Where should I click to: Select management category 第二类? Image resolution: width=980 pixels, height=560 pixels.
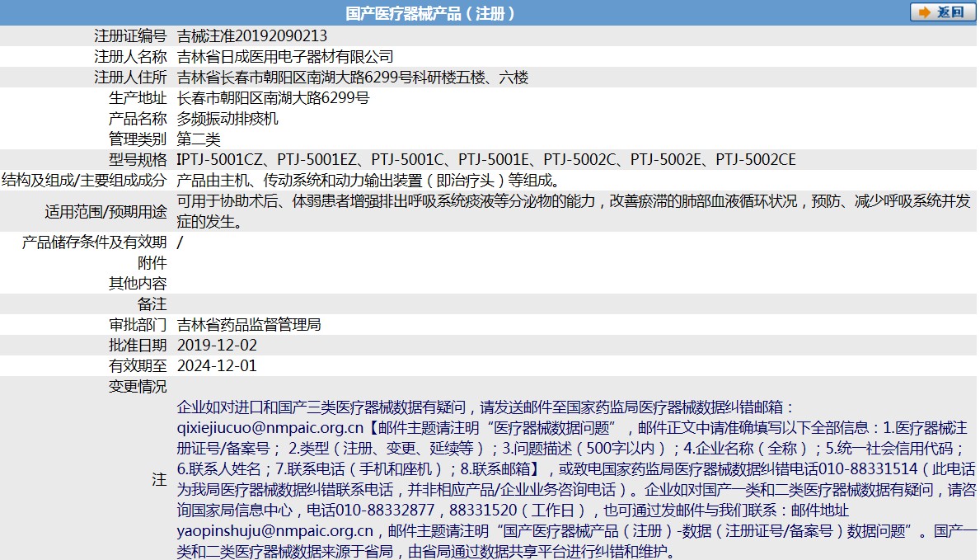199,139
